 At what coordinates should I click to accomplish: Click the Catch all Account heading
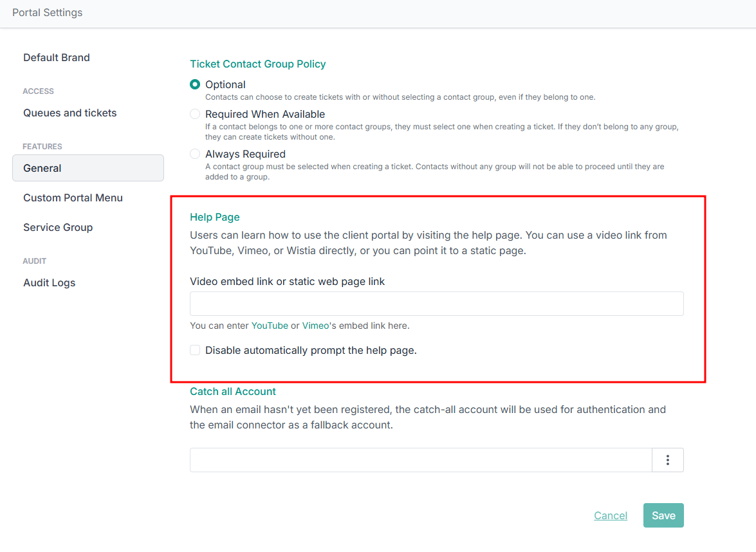coord(233,391)
